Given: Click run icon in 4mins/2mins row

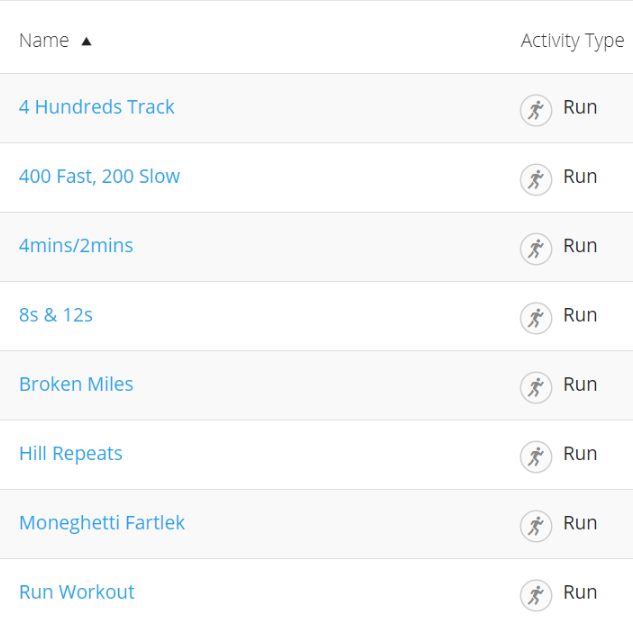Looking at the screenshot, I should (x=536, y=247).
